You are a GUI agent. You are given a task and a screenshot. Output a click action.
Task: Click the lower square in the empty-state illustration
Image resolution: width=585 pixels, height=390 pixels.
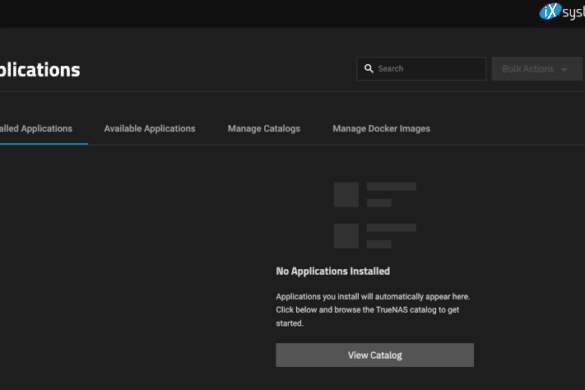coord(346,236)
